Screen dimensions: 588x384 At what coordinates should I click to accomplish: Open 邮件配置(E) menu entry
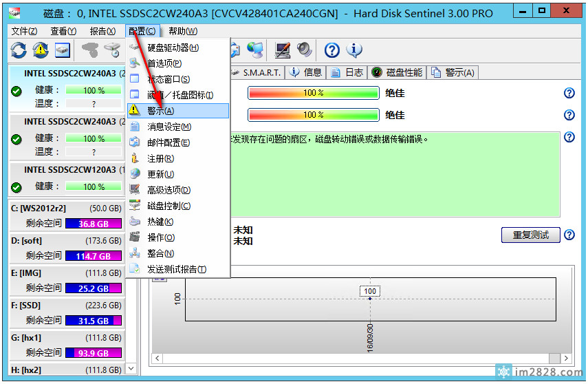pos(168,142)
